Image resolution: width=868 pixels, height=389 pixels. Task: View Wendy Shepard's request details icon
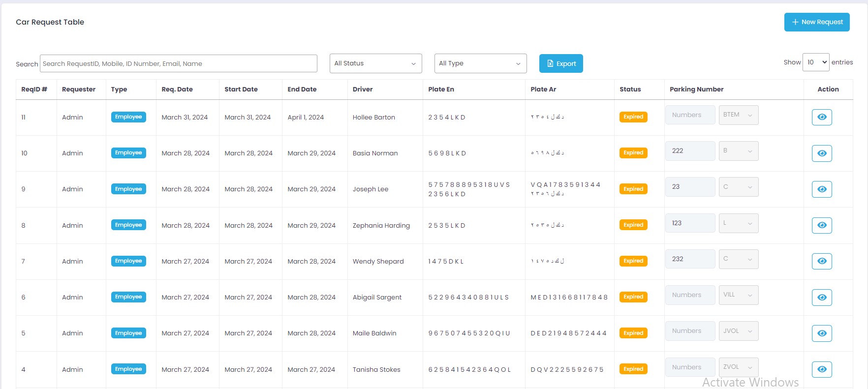822,261
